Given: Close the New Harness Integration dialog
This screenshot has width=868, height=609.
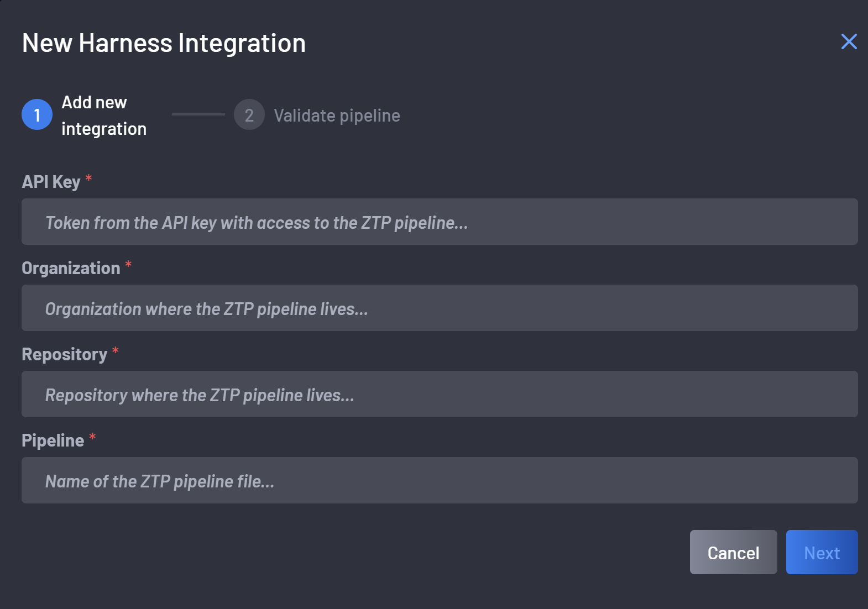Looking at the screenshot, I should click(849, 41).
